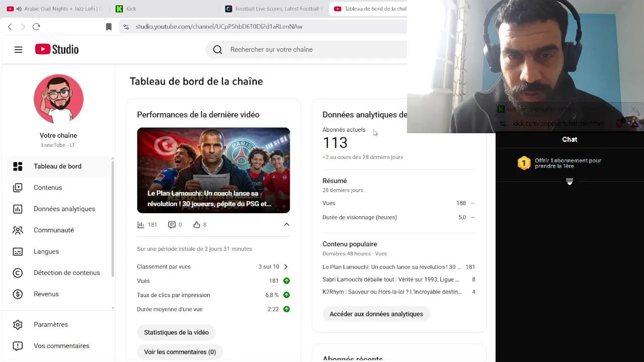Open Paramètres in sidebar
This screenshot has width=644, height=362.
pos(58,325)
